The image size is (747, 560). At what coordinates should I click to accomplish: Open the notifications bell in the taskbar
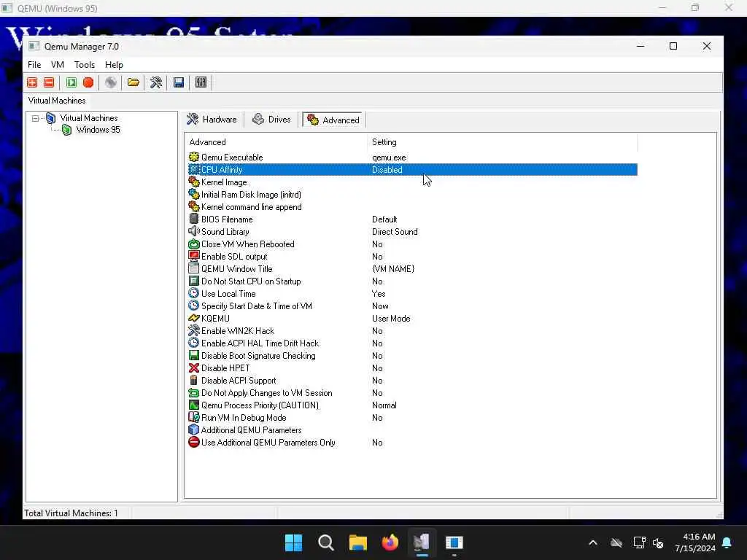coord(727,542)
